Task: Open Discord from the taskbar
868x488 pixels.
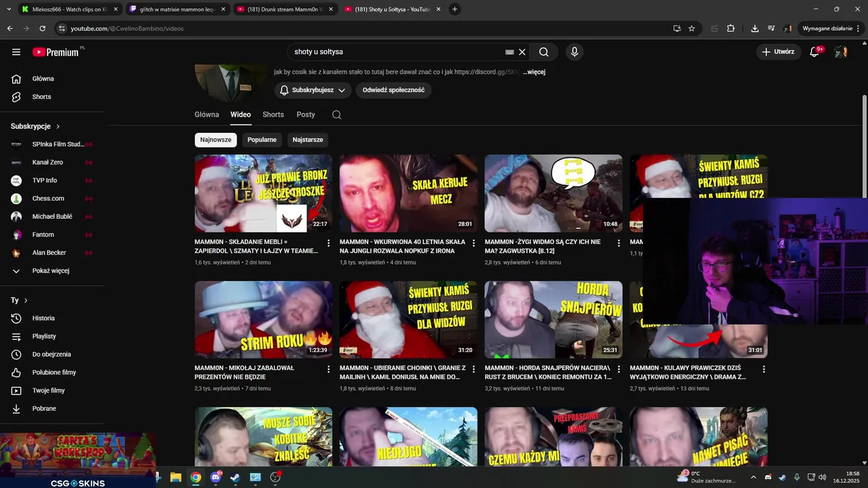Action: (x=216, y=477)
